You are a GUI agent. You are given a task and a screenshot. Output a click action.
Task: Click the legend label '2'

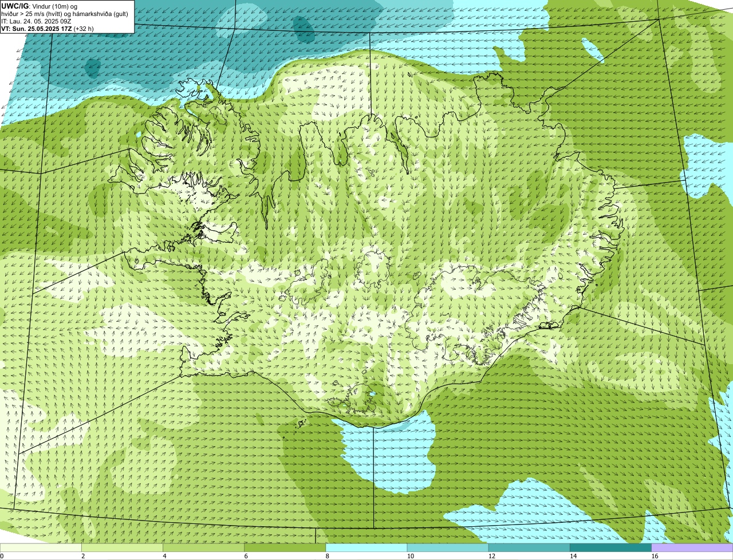(84, 556)
